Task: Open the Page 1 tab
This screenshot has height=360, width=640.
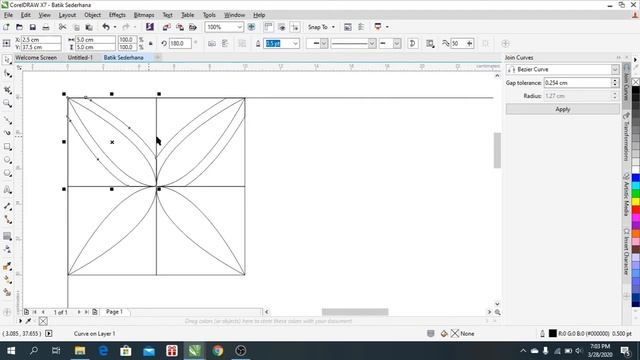Action: (114, 312)
